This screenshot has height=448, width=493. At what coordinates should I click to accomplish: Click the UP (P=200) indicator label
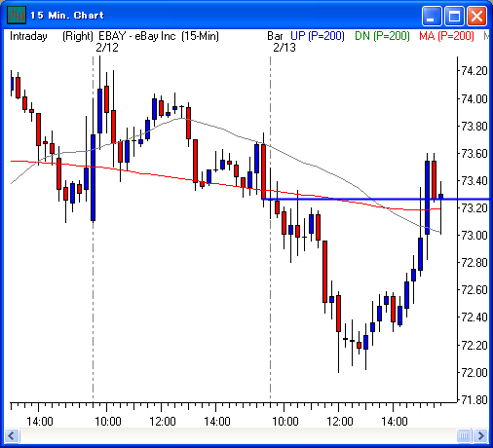pos(318,36)
